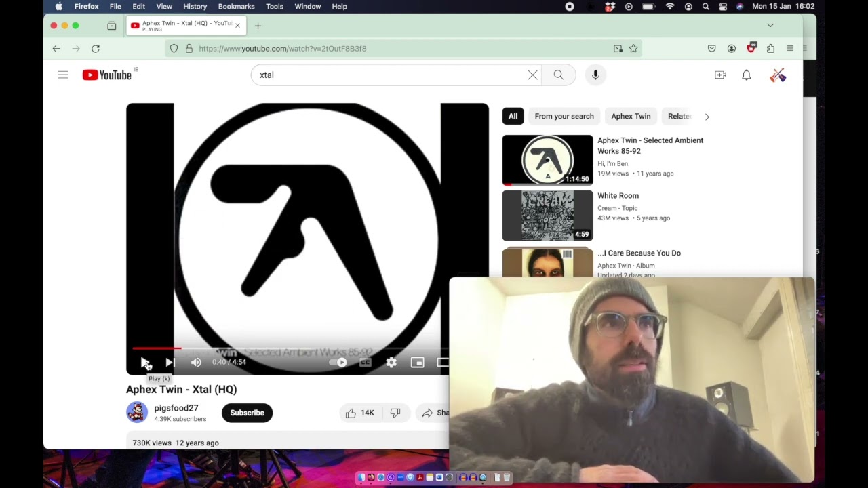Like the video with 14K likes
This screenshot has height=488, width=868.
[360, 413]
